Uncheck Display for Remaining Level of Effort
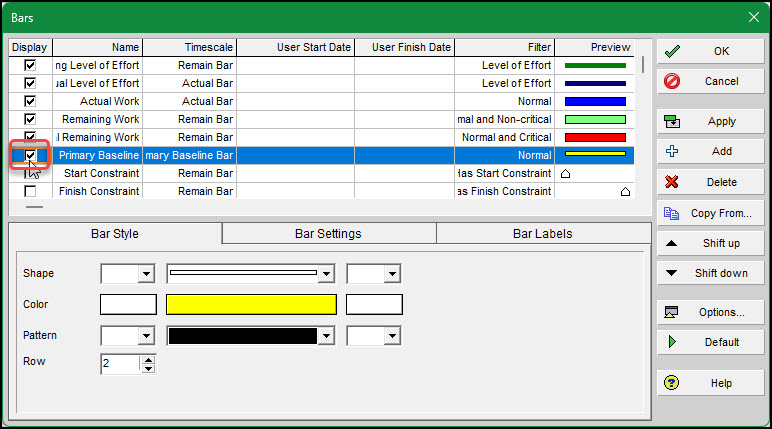 click(x=30, y=65)
